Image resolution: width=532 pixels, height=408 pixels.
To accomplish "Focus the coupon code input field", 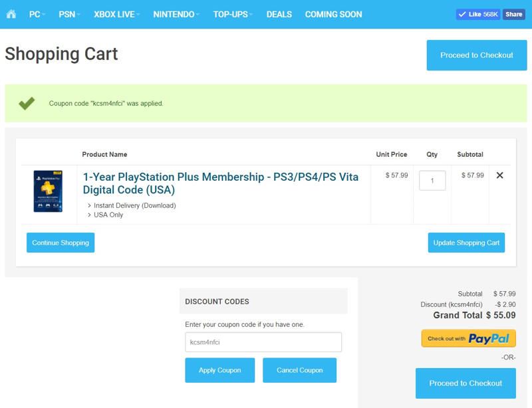I will pyautogui.click(x=263, y=342).
